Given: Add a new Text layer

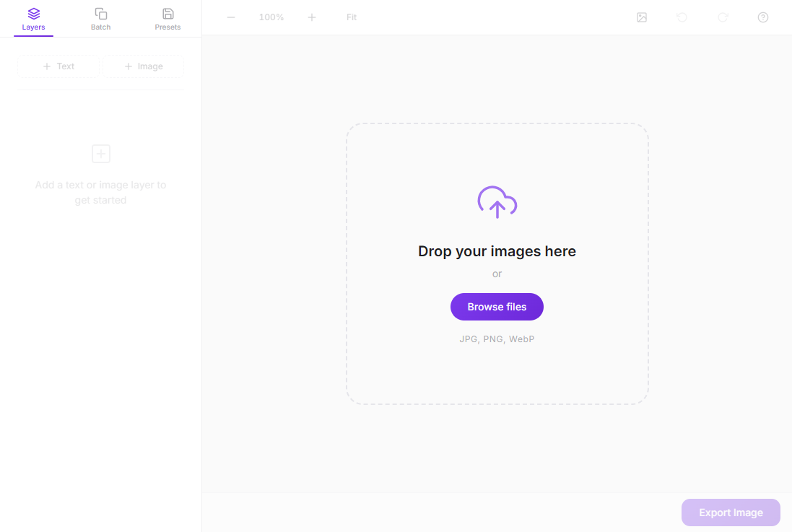Looking at the screenshot, I should [58, 66].
